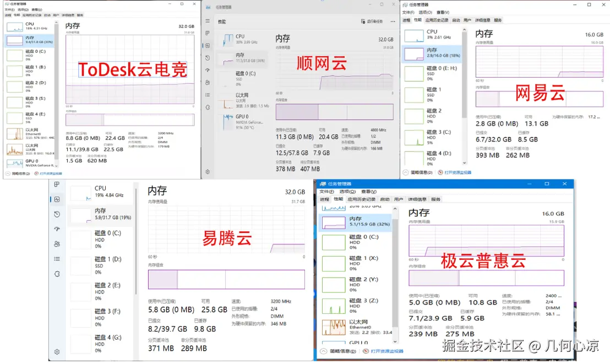Select 磁盘 4 (E:) SSD in ToDesk window
Image resolution: width=610 pixels, height=364 pixels.
[30, 117]
